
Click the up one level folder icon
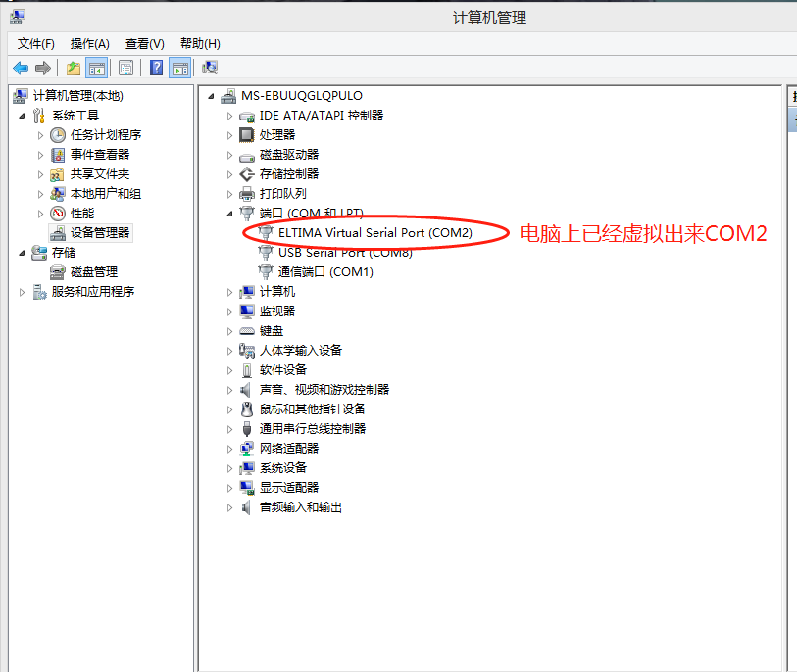pos(72,67)
